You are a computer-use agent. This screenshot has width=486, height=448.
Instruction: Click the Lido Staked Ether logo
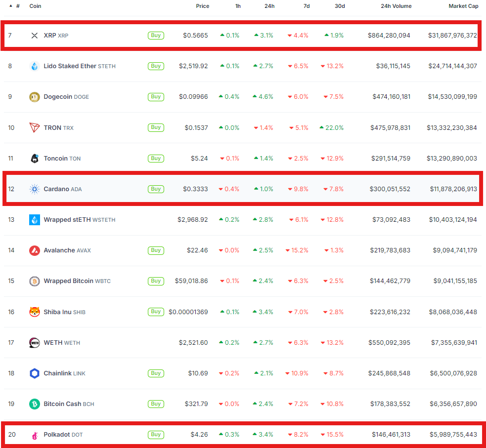[x=35, y=66]
